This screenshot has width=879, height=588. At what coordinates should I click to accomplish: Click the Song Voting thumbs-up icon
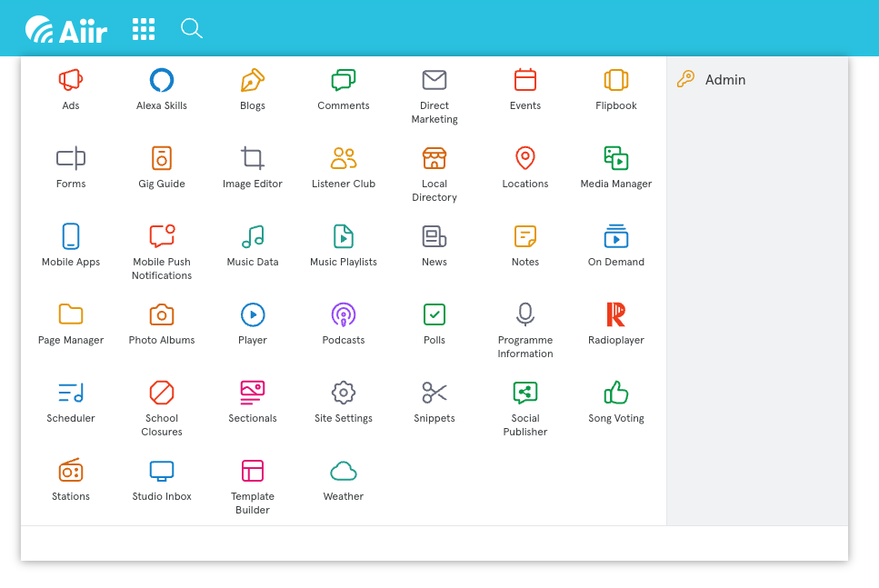click(x=616, y=394)
